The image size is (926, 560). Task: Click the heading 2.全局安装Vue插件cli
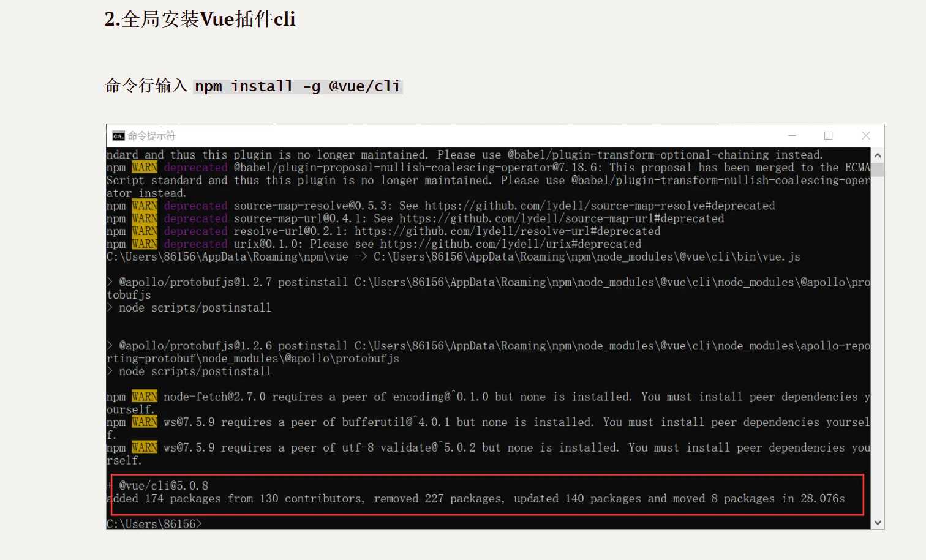(200, 19)
